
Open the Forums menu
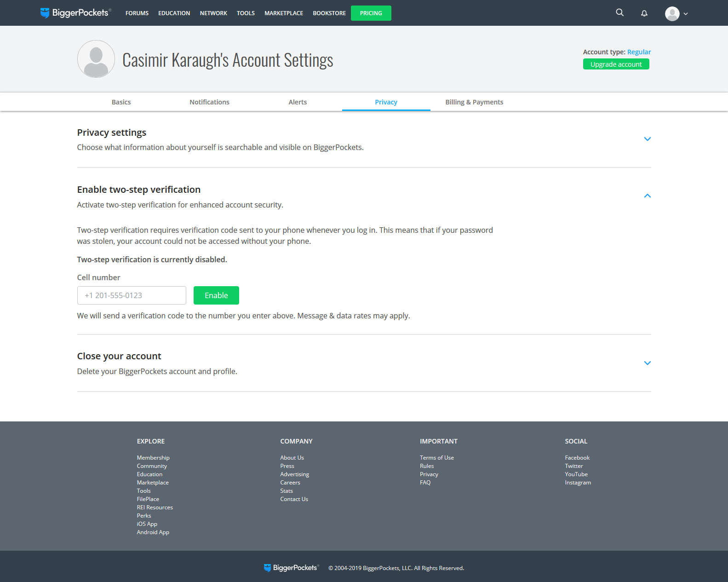(x=137, y=13)
